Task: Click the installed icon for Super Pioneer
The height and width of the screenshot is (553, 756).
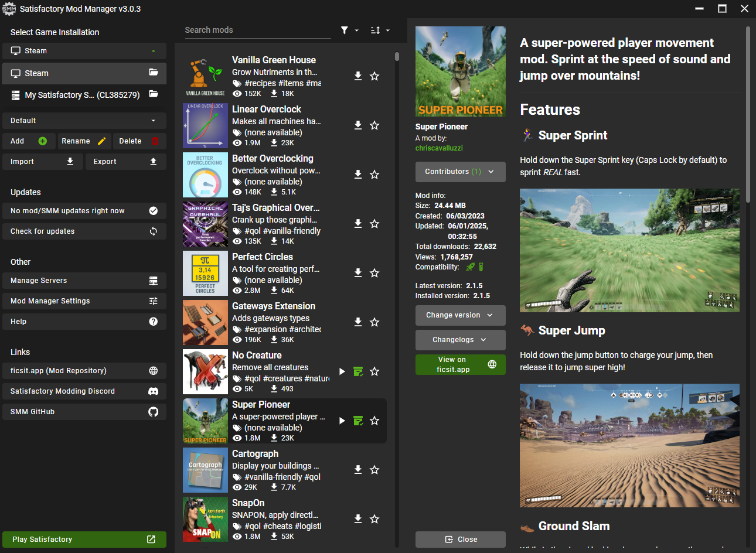Action: tap(358, 421)
